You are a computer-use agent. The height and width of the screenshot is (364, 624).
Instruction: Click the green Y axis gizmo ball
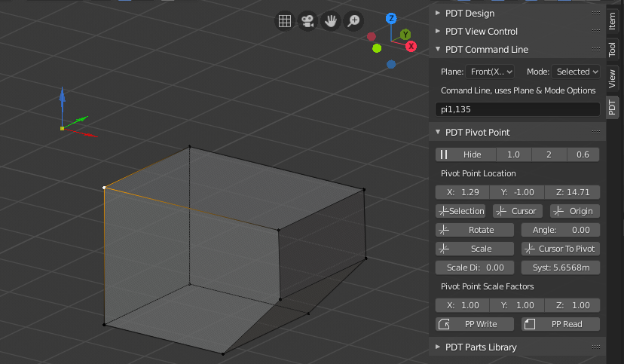tap(405, 35)
